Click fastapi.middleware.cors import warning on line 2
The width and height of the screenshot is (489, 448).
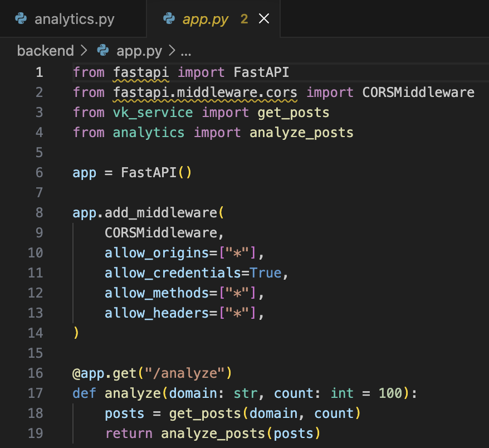(205, 92)
